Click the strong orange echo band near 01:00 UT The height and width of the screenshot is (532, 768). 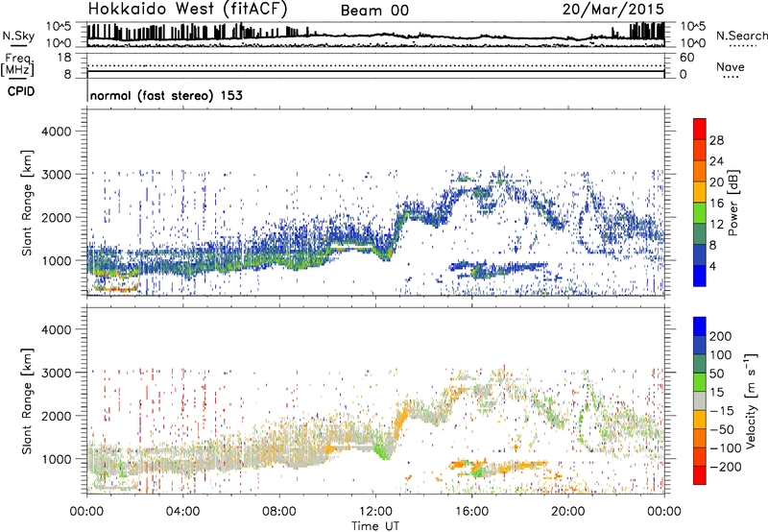pyautogui.click(x=116, y=289)
